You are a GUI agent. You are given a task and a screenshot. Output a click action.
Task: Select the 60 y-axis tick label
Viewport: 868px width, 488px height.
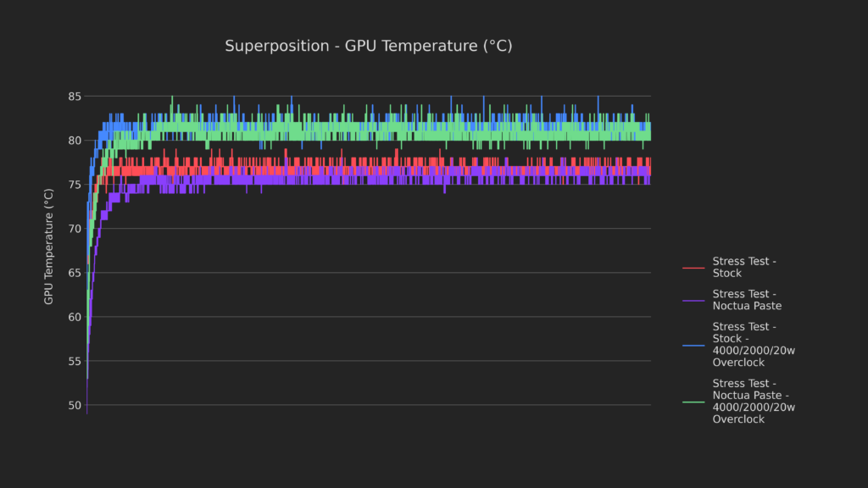tap(74, 317)
